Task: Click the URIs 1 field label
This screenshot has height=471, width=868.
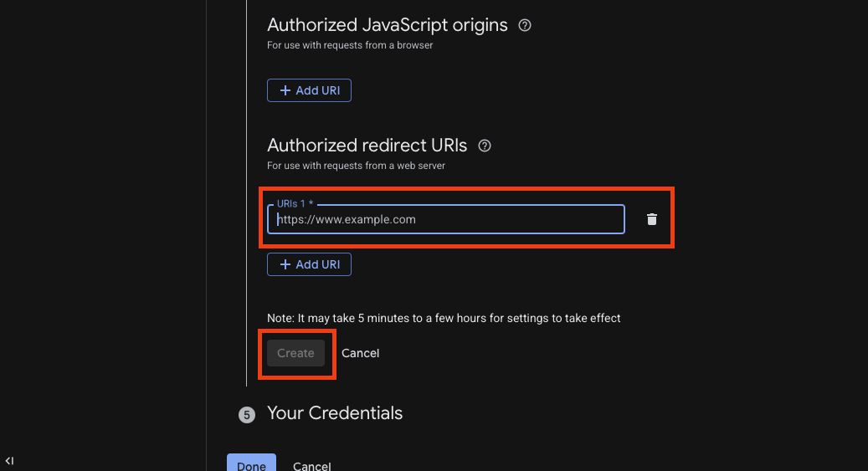Action: (x=295, y=204)
